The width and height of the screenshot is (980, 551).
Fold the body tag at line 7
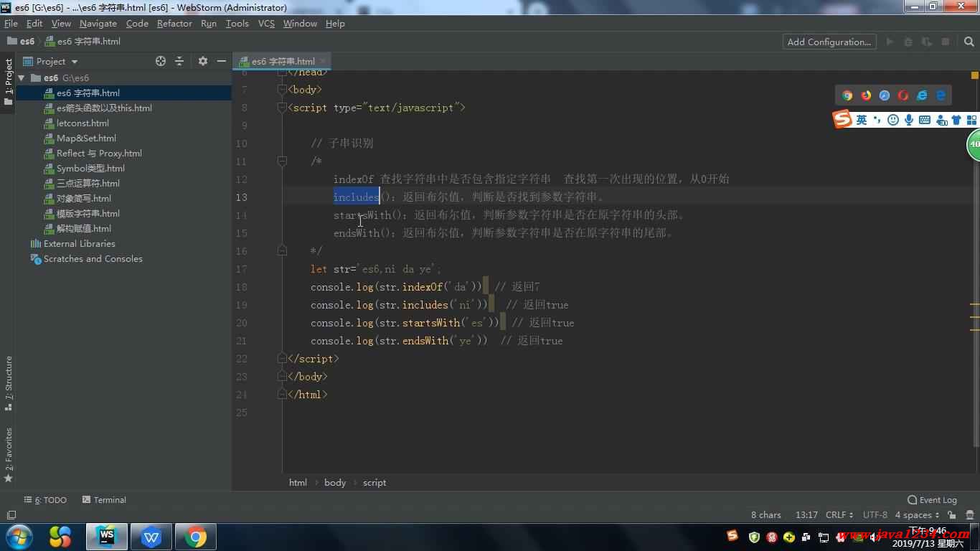(x=283, y=90)
